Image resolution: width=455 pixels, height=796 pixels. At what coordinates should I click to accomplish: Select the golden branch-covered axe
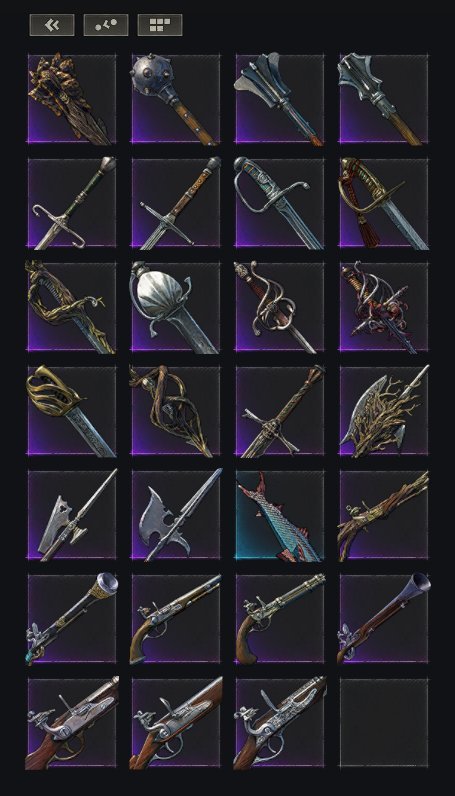(x=384, y=411)
